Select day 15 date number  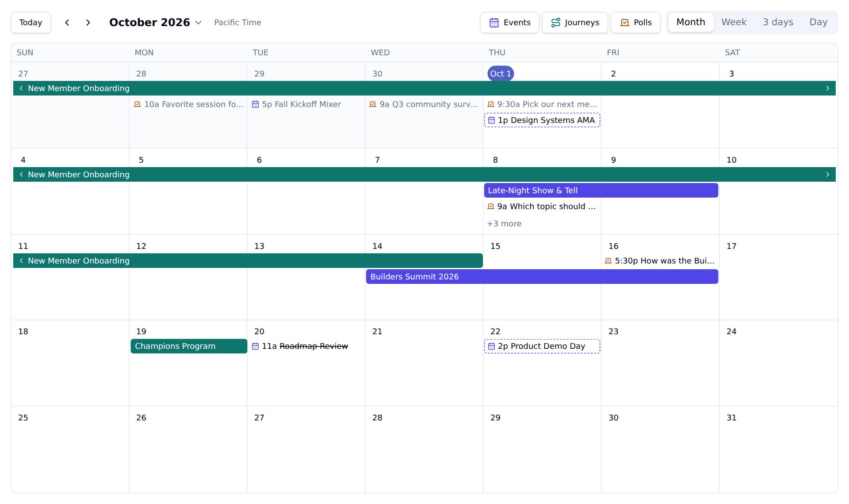[495, 246]
